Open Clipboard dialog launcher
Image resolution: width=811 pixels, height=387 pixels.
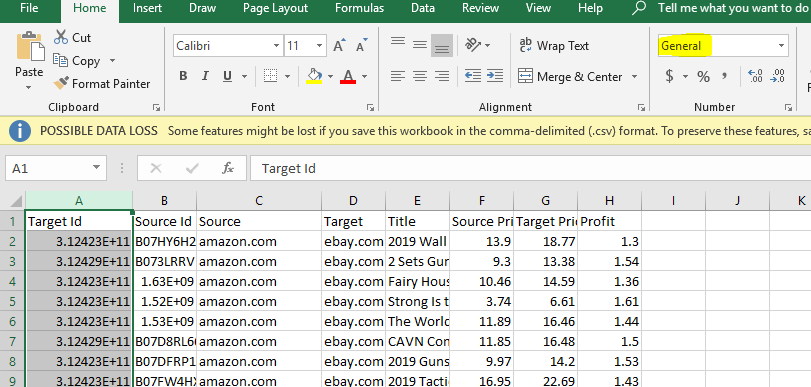pyautogui.click(x=156, y=108)
